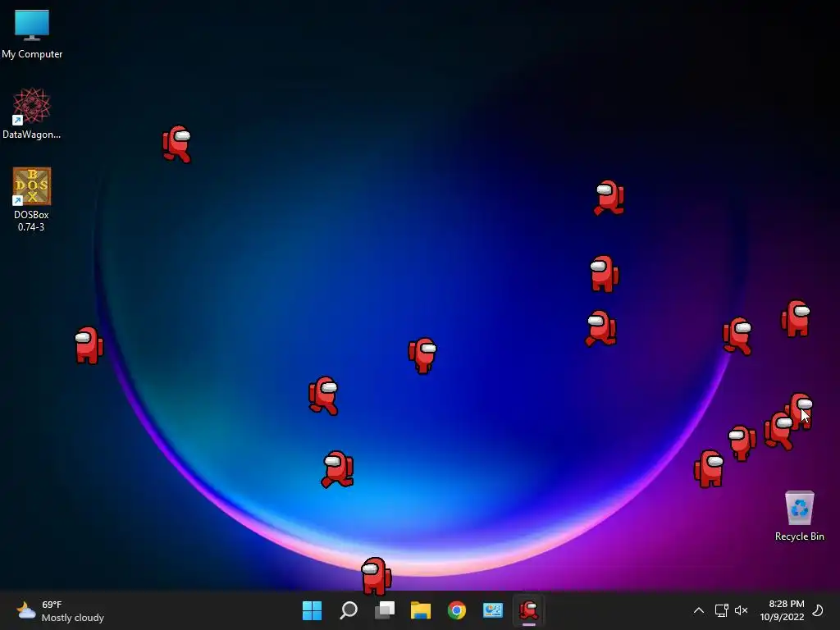Click the focus assist moon icon
Screen dimensions: 840x630
[x=818, y=610]
